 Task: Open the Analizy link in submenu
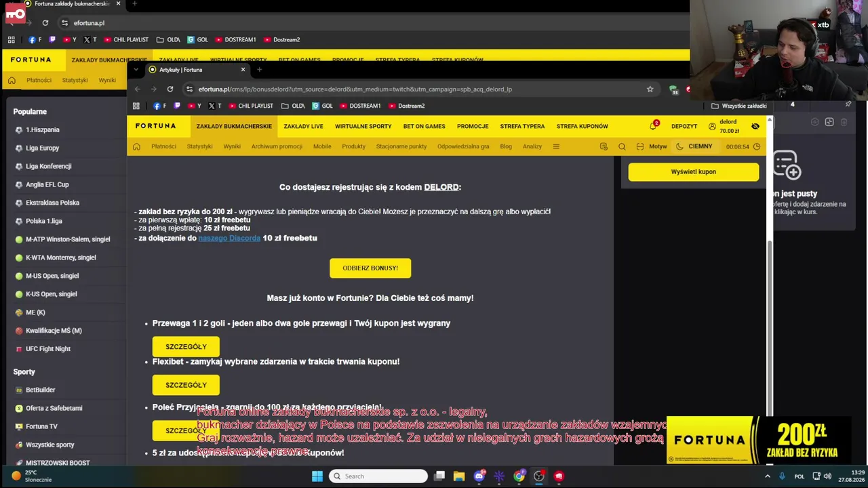pyautogui.click(x=532, y=146)
